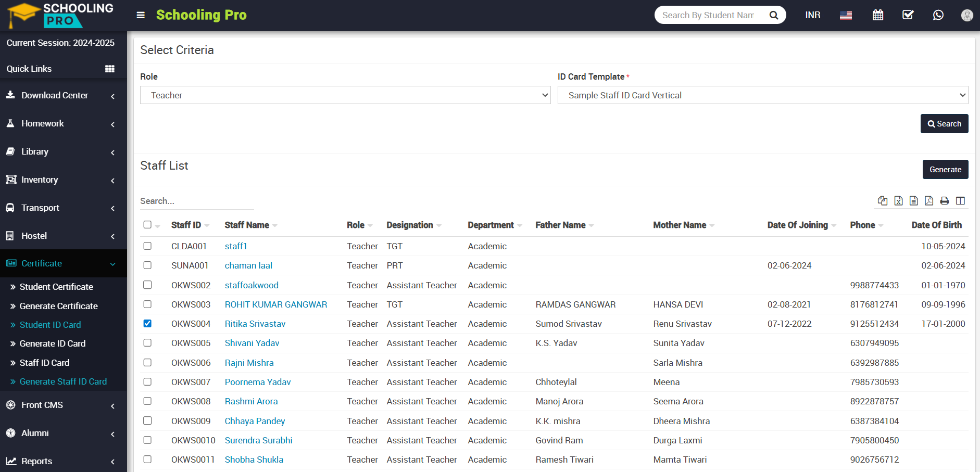
Task: Select the staffoakwood row checkbox
Action: tap(147, 285)
